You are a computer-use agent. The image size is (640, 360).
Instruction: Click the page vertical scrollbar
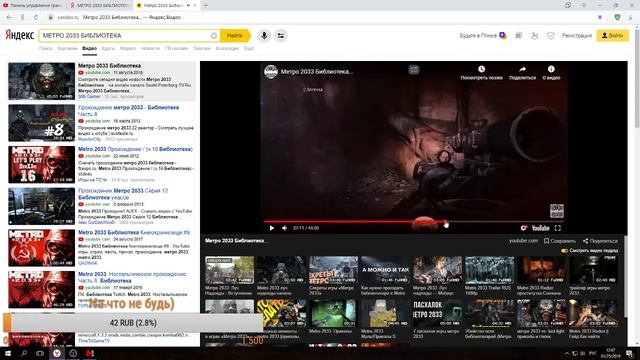coord(637,78)
